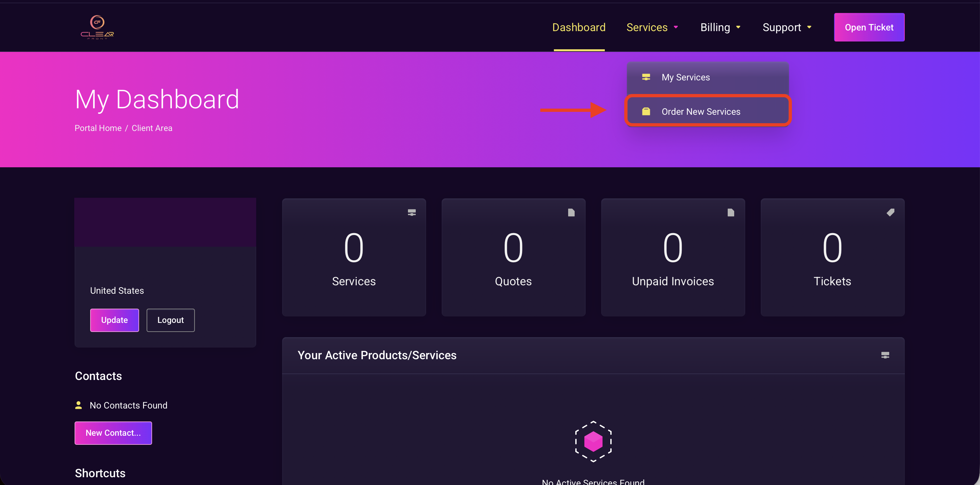980x485 pixels.
Task: Click the Clear Front logo
Action: [x=97, y=27]
